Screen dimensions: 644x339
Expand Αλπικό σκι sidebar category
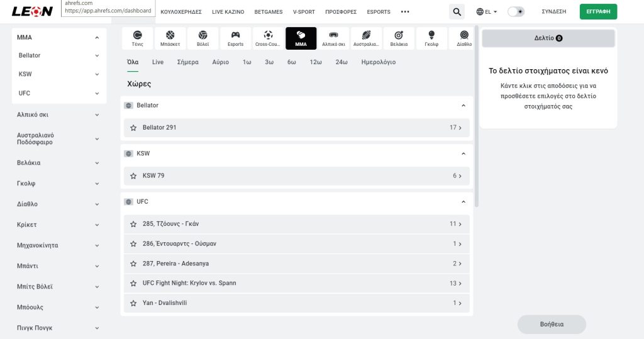click(97, 114)
